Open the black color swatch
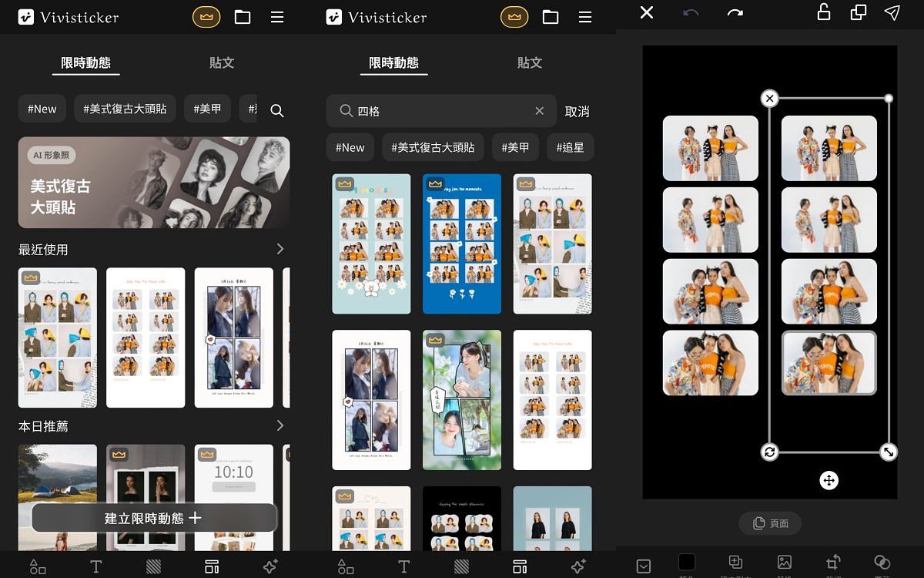This screenshot has width=924, height=578. point(686,563)
